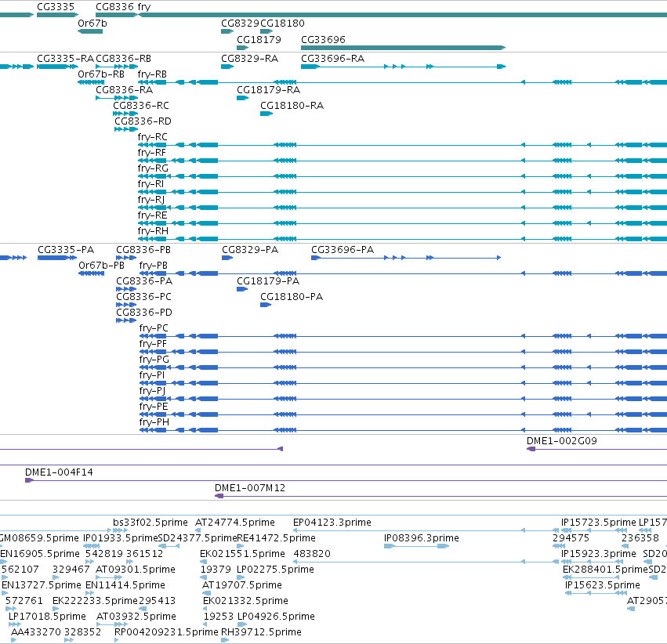This screenshot has width=667, height=644.
Task: Open the CG8329-PA protein label
Action: [x=250, y=250]
